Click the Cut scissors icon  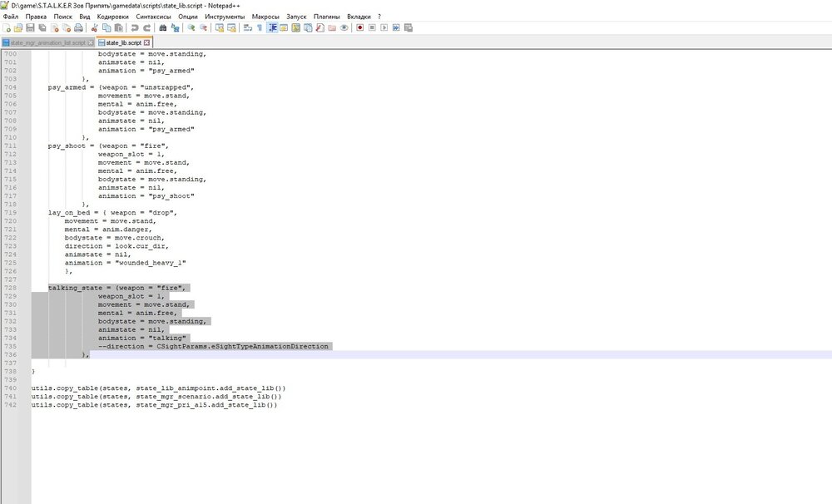point(94,27)
